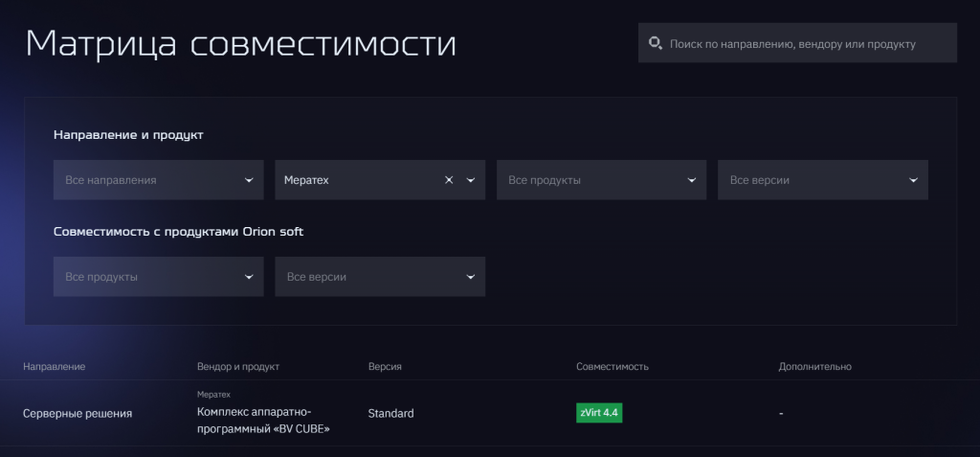The height and width of the screenshot is (457, 980).
Task: Click the Матрица совместимости page heading
Action: point(240,45)
